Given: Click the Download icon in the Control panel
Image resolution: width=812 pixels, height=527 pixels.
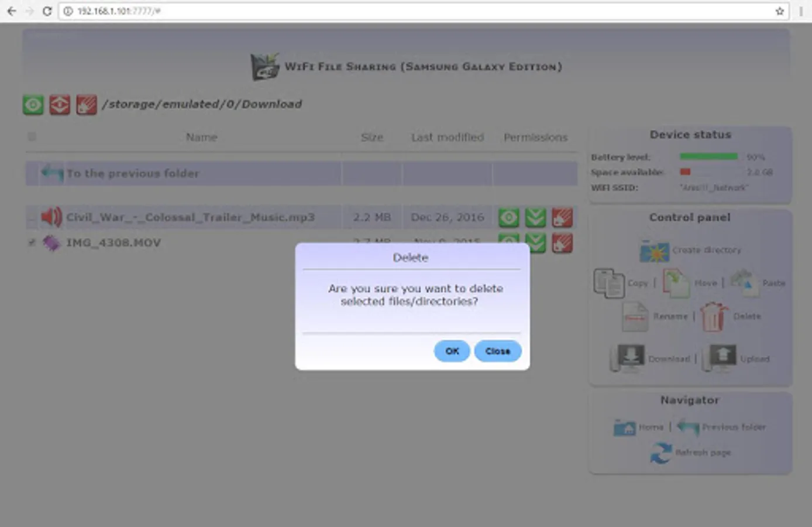Looking at the screenshot, I should coord(627,358).
